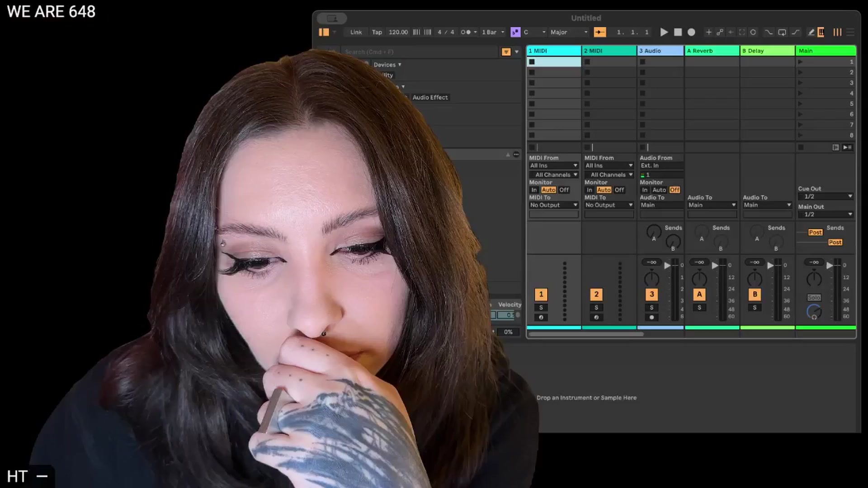Screen dimensions: 868x488
Task: Open the 1 MIDI 'All Ins' dropdown
Action: (x=554, y=165)
